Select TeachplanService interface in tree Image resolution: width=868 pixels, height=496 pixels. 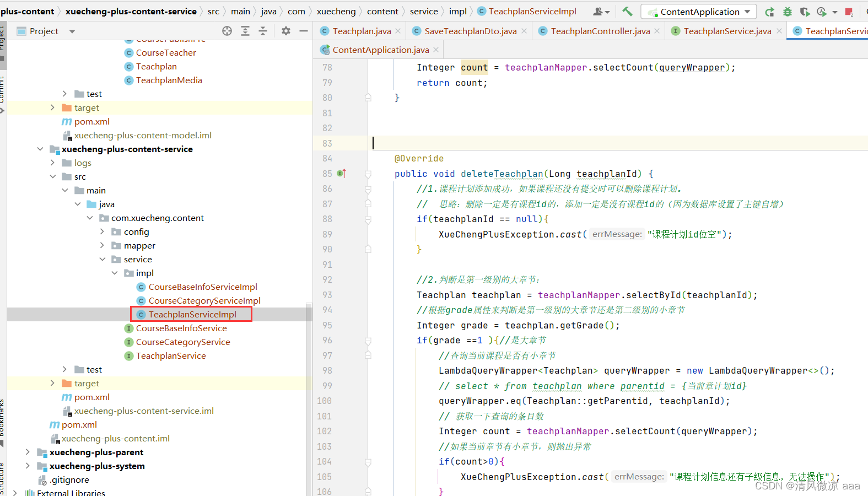pyautogui.click(x=171, y=356)
